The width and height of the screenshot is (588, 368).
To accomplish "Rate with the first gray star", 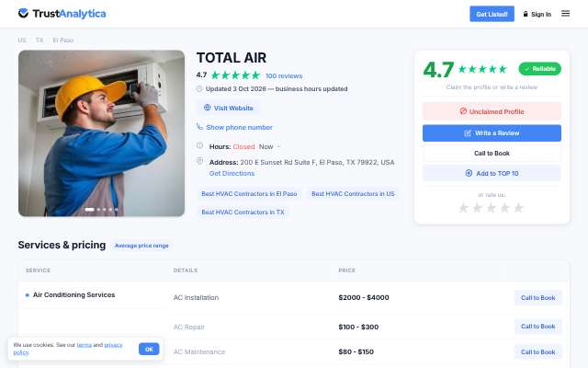I will point(463,208).
